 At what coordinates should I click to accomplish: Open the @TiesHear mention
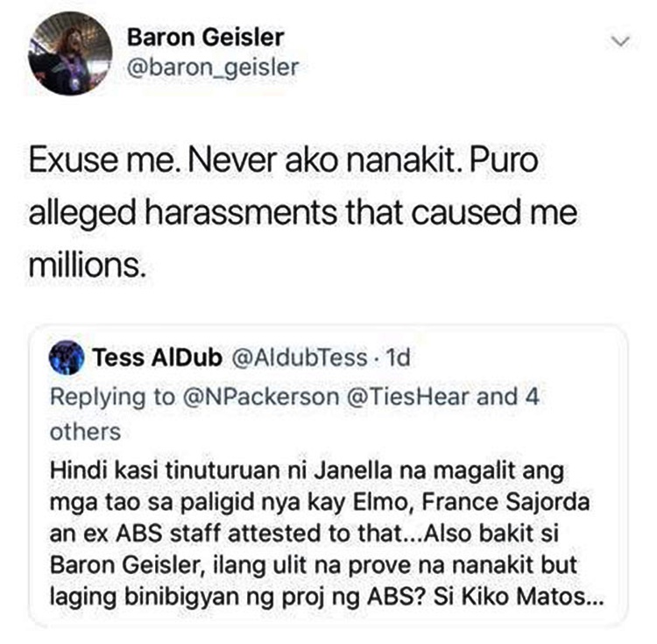point(408,396)
